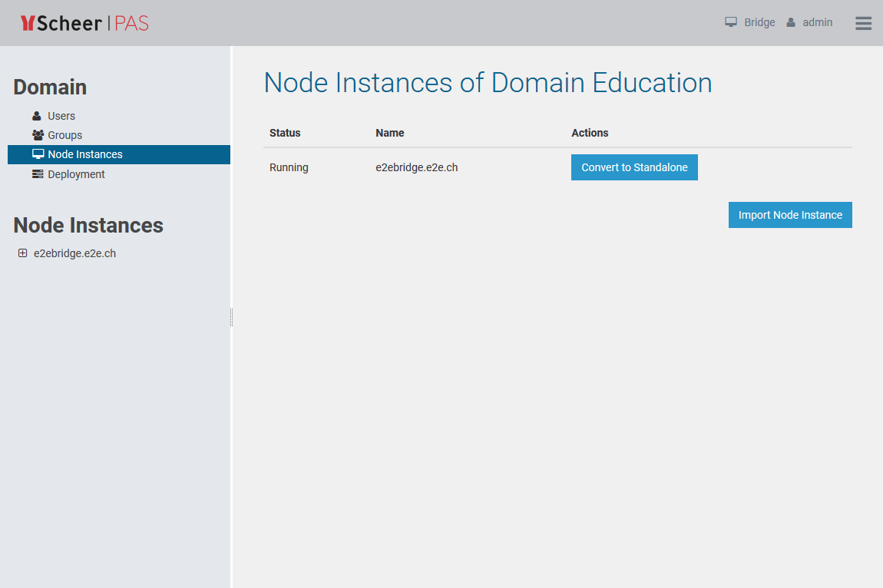883x588 pixels.
Task: Click the Name column header
Action: pyautogui.click(x=389, y=132)
